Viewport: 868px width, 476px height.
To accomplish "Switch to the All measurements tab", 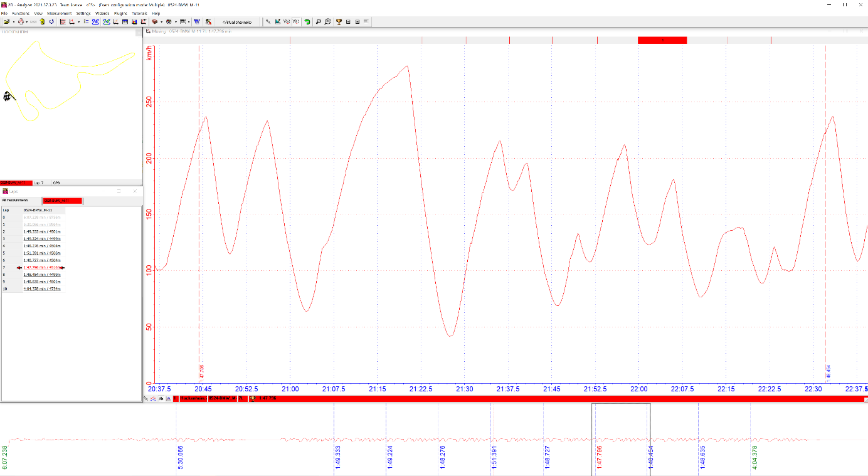I will [x=14, y=200].
